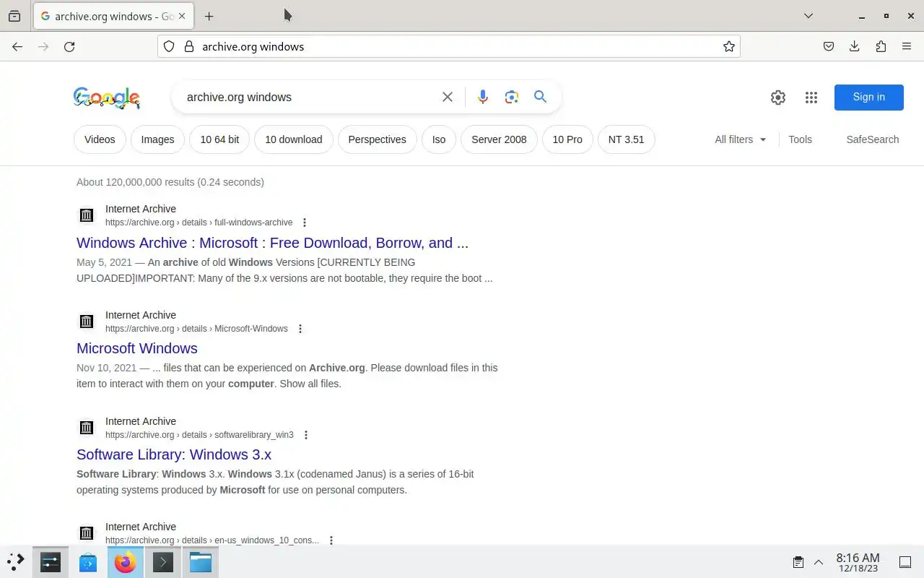Expand the All filters dropdown
924x578 pixels.
[741, 139]
